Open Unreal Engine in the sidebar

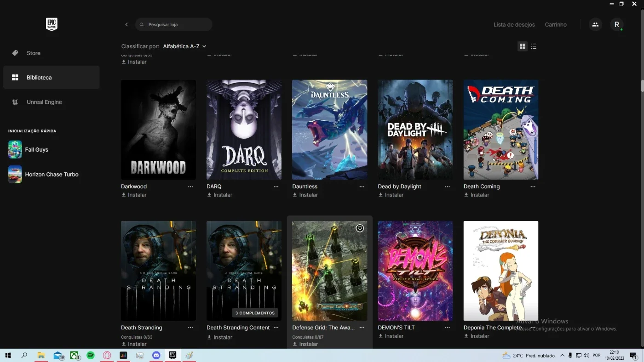pyautogui.click(x=52, y=102)
